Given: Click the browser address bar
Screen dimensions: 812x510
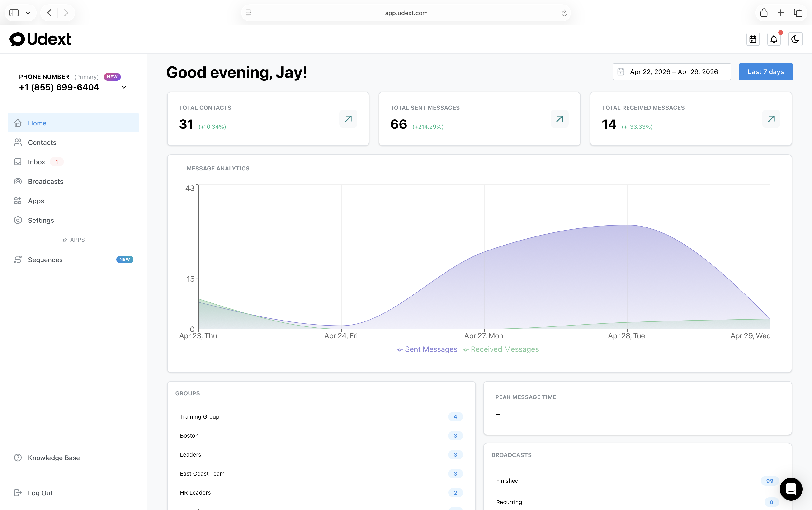Looking at the screenshot, I should (x=406, y=13).
